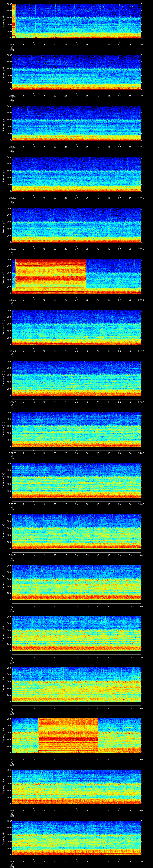153x868 pixels.
Task: Open the spectrogram starting at 10:22:00
Action: [x=76, y=429]
